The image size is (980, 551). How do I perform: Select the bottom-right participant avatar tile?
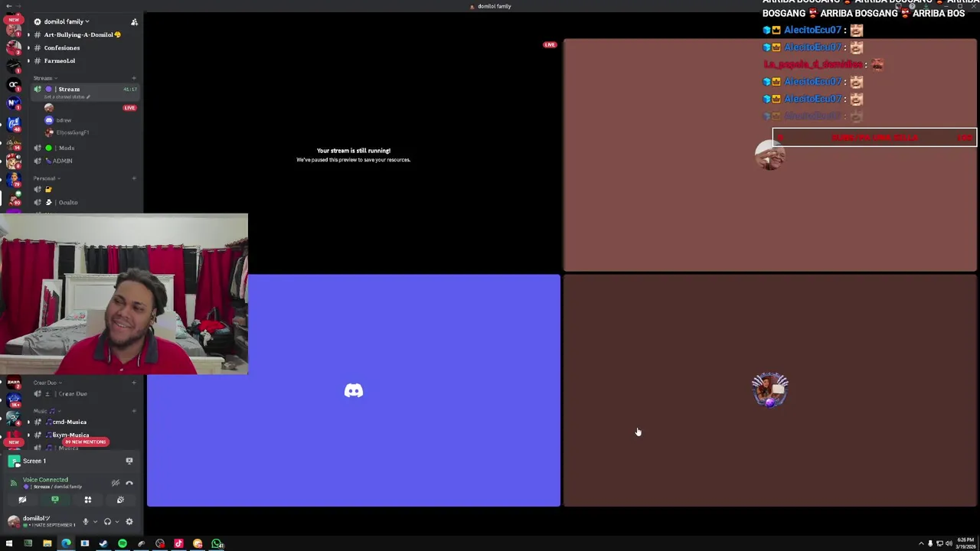pos(770,390)
